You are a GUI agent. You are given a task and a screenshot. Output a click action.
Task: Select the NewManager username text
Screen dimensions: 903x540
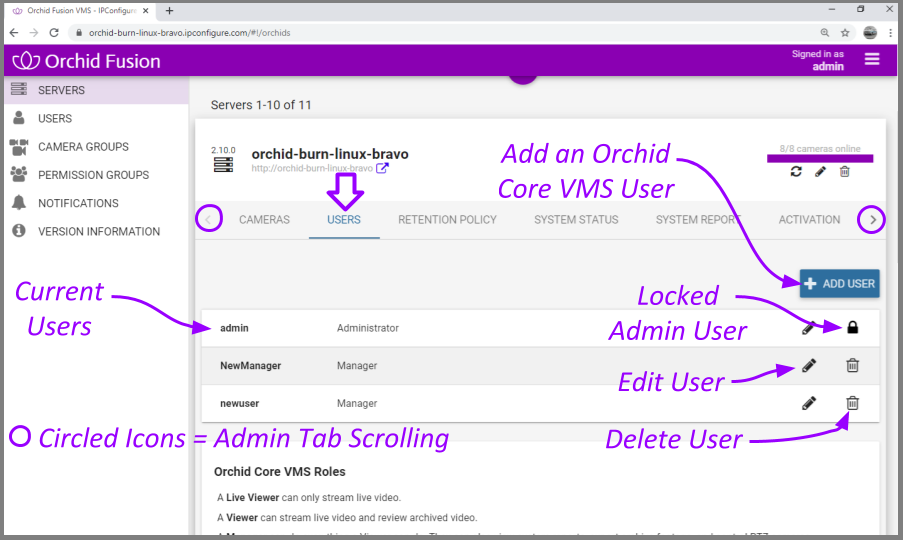point(251,366)
